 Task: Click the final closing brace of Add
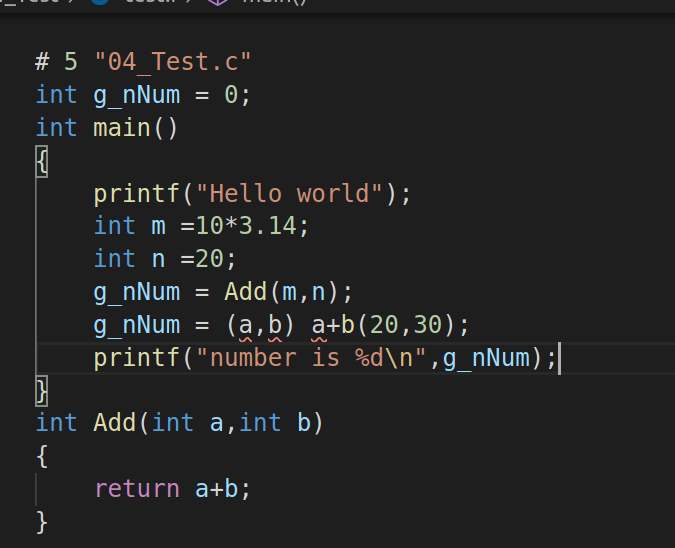coord(42,521)
